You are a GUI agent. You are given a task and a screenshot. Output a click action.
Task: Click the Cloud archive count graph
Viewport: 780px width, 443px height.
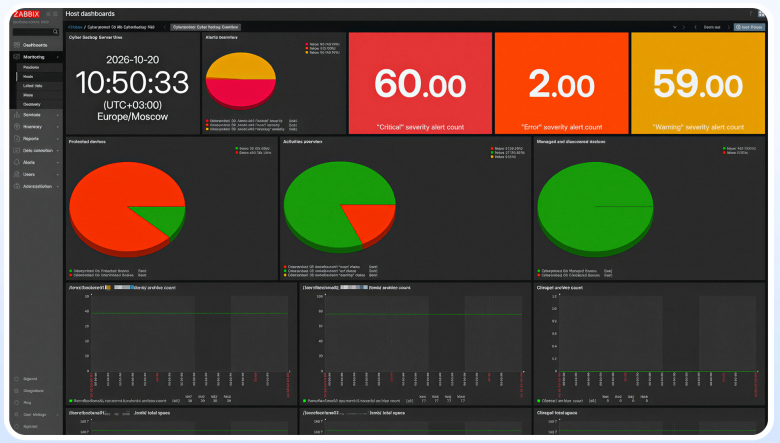(649, 344)
